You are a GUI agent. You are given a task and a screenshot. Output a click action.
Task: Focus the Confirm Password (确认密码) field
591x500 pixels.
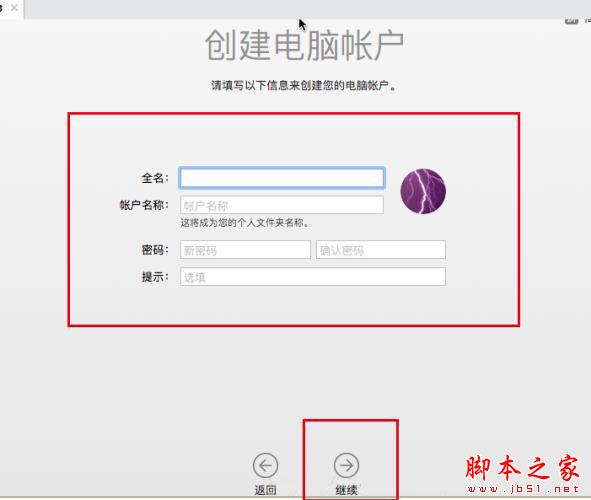[381, 250]
